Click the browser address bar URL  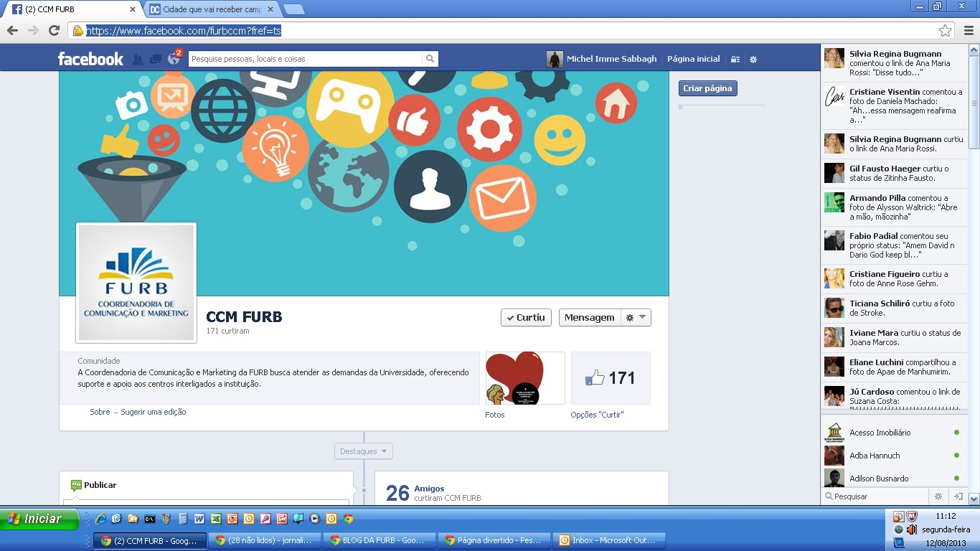tap(184, 30)
